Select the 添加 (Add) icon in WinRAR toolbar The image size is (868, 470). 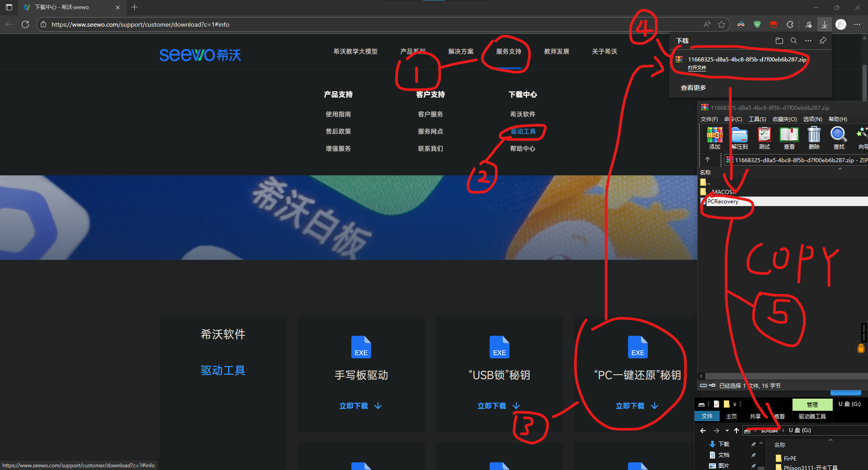click(x=715, y=135)
